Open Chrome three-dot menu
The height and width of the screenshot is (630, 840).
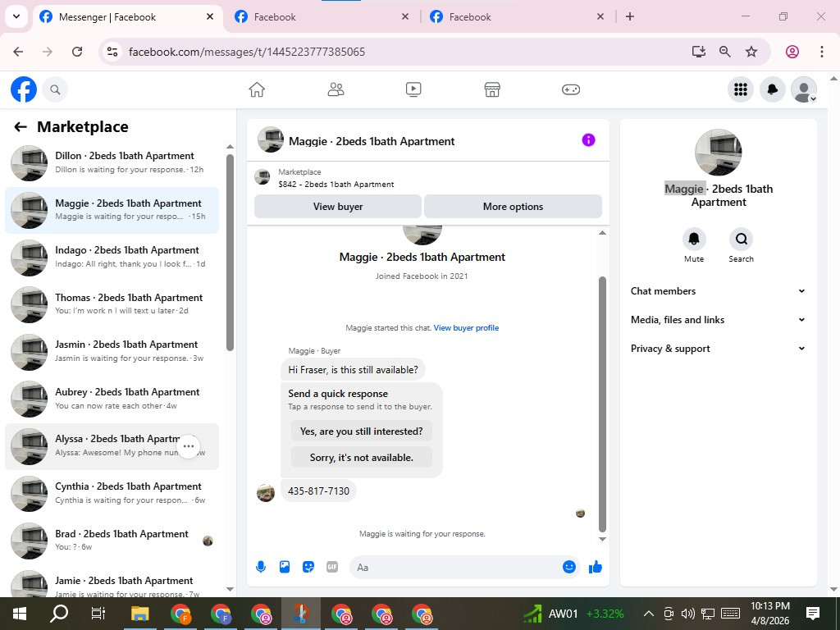(822, 52)
